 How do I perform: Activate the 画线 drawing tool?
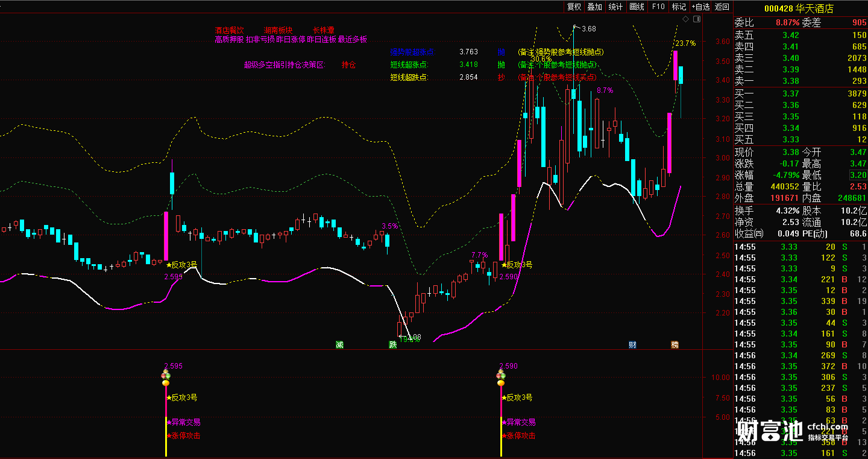(637, 7)
